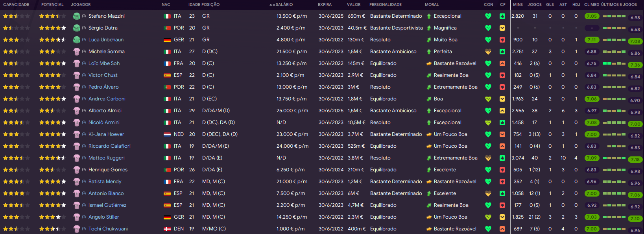Click the Danish flag in Tochi Chukwuani's row
This screenshot has width=644, height=234.
tap(167, 229)
